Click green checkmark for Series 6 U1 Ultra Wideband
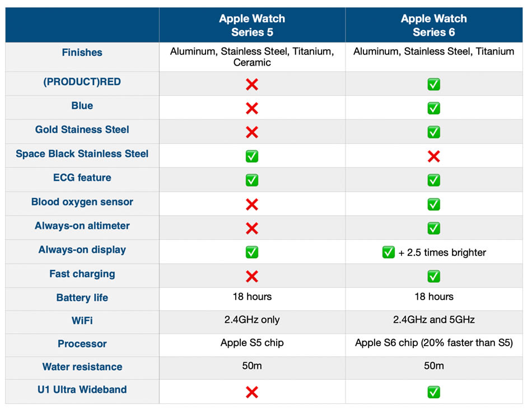 coord(433,392)
